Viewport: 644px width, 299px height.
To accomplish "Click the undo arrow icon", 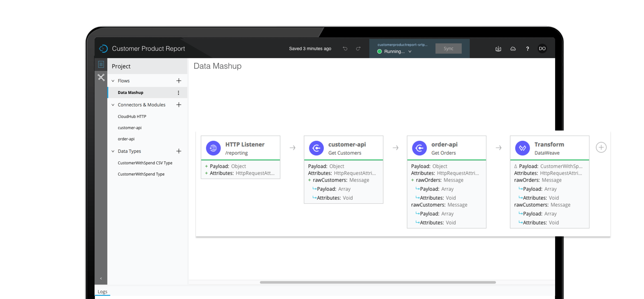I will [x=345, y=49].
